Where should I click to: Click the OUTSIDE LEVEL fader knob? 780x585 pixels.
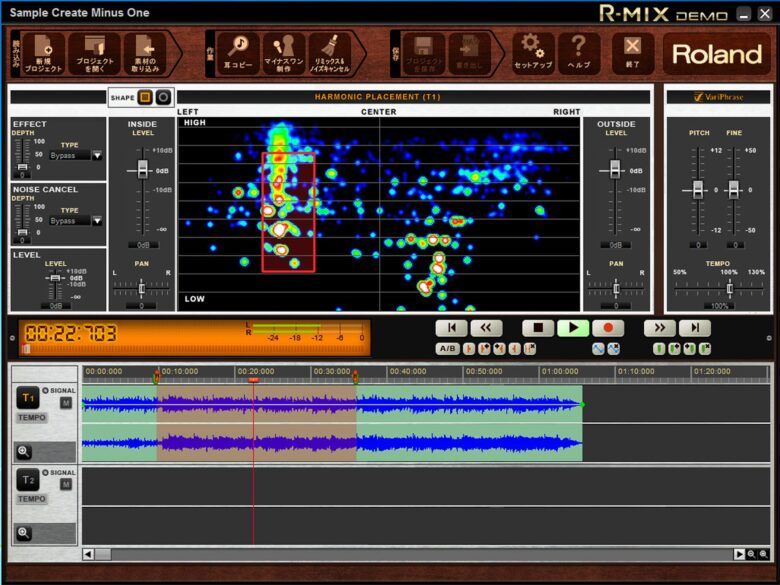click(615, 169)
